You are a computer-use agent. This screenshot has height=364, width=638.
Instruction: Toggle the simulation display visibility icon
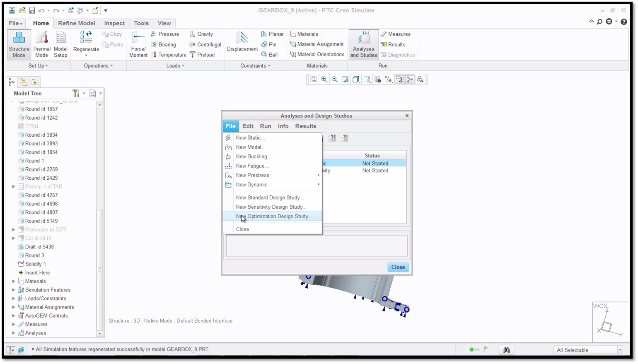[x=399, y=80]
